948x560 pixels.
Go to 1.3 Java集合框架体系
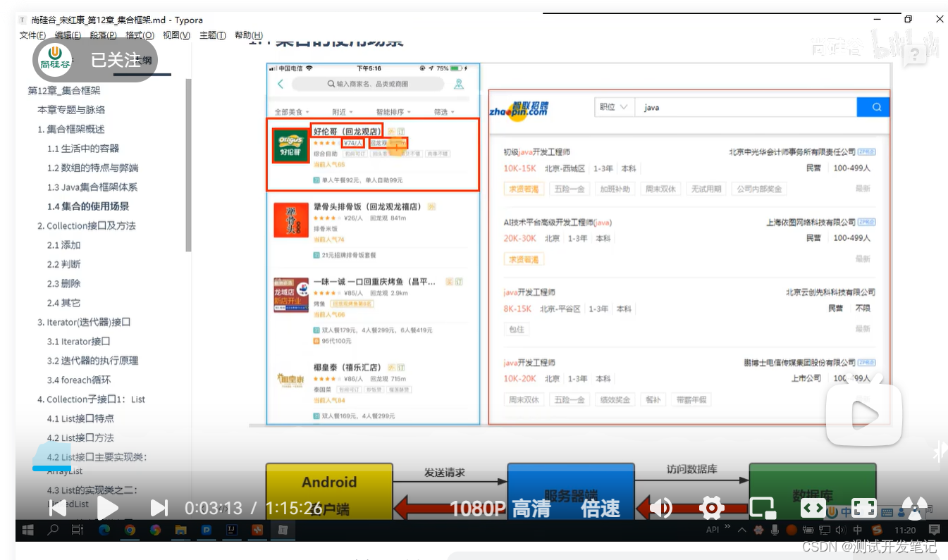coord(92,187)
